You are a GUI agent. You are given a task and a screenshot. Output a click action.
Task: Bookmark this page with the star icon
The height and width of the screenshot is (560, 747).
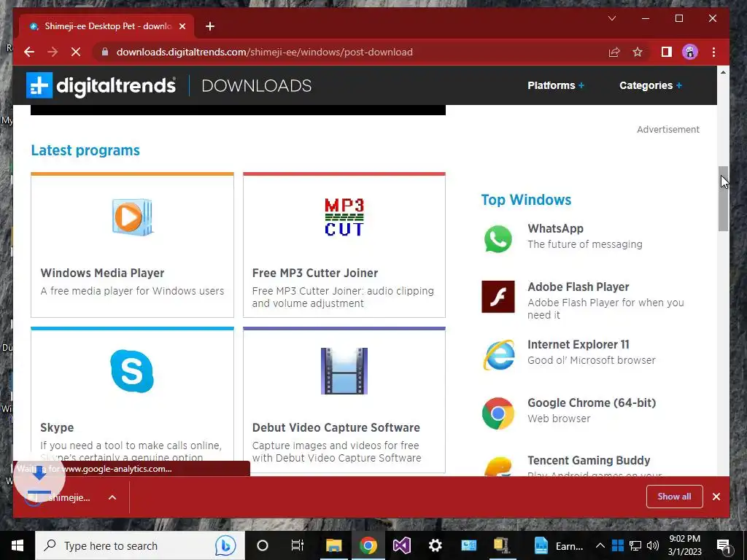(638, 52)
